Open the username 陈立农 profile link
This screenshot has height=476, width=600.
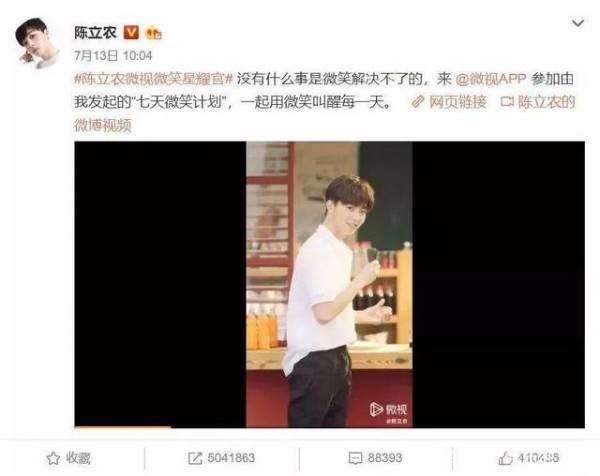click(x=95, y=33)
